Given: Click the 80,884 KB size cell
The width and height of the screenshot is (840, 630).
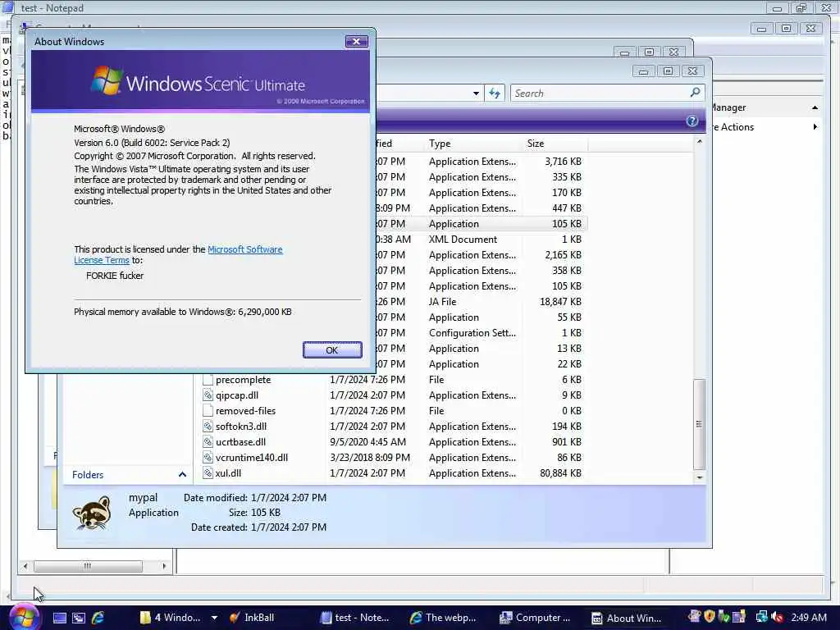Looking at the screenshot, I should (560, 473).
